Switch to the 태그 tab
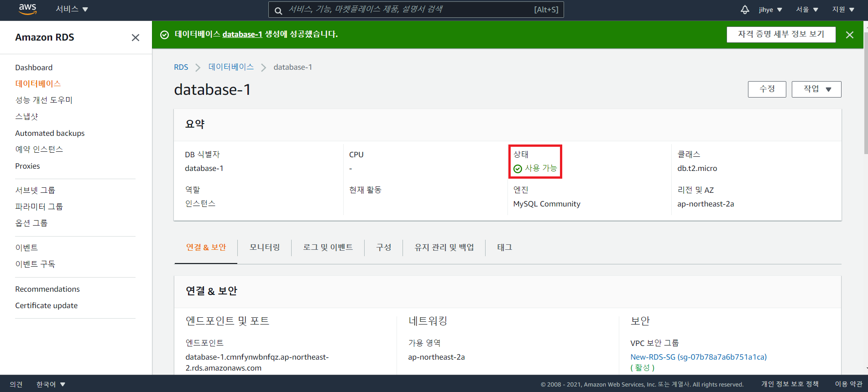Screen dimensions: 868x392 [x=504, y=247]
